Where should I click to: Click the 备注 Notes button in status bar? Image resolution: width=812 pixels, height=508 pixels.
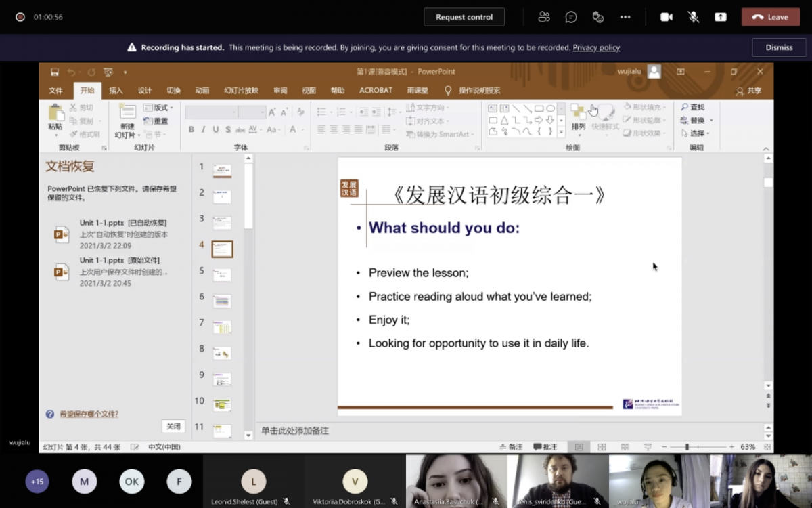(x=511, y=447)
